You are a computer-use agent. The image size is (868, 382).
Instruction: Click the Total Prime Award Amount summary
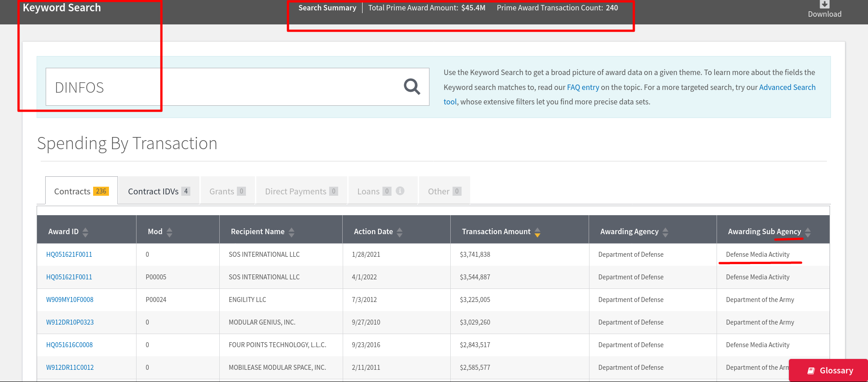(x=427, y=8)
